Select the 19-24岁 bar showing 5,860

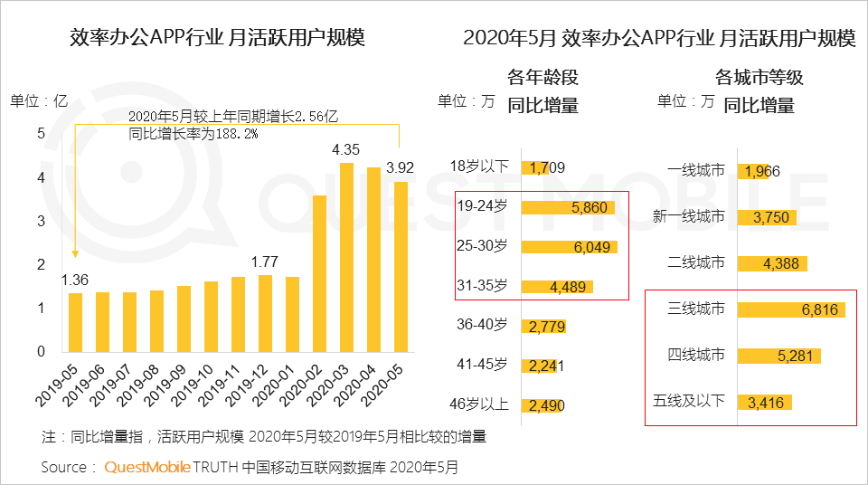(x=569, y=207)
